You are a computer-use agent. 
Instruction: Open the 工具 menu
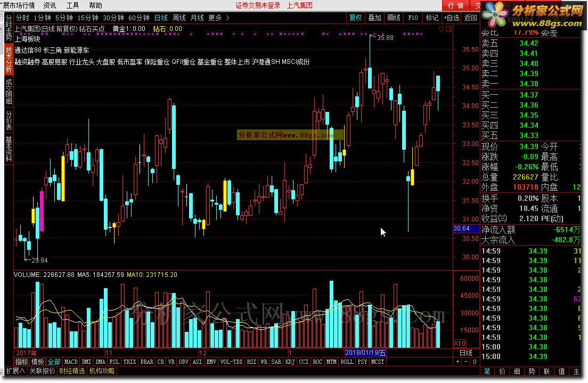coord(72,5)
